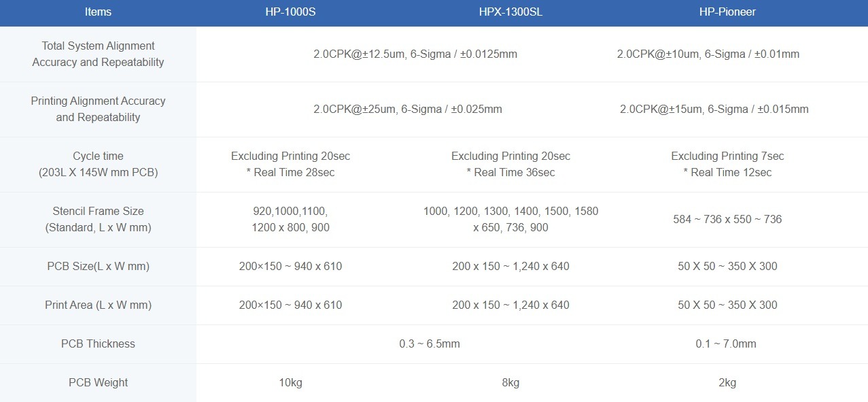This screenshot has width=868, height=402.
Task: Click the 0.1 ~ 7.0mm thickness cell
Action: tap(726, 344)
